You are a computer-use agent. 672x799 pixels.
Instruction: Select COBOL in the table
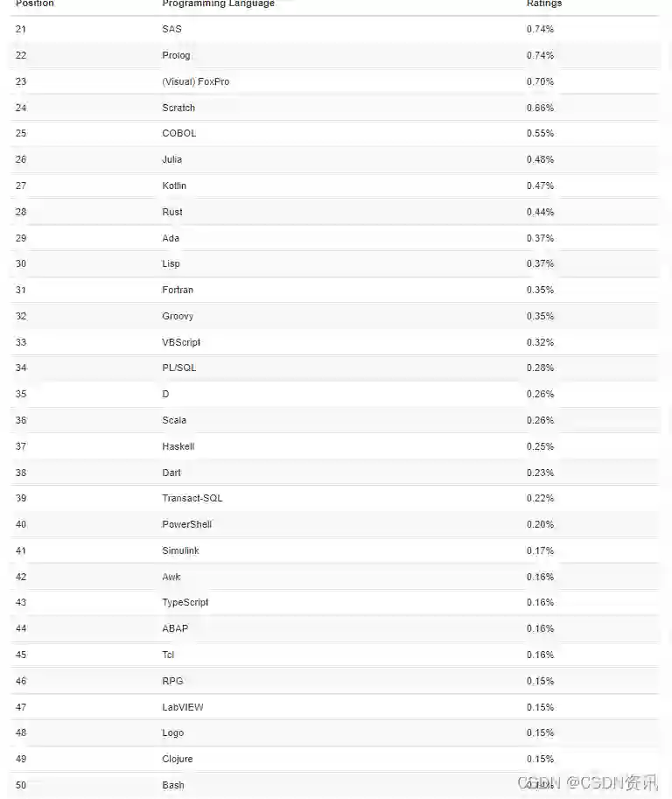[x=179, y=133]
